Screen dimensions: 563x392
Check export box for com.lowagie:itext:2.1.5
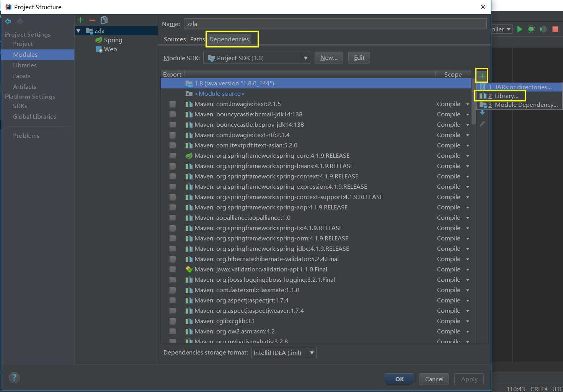[173, 104]
